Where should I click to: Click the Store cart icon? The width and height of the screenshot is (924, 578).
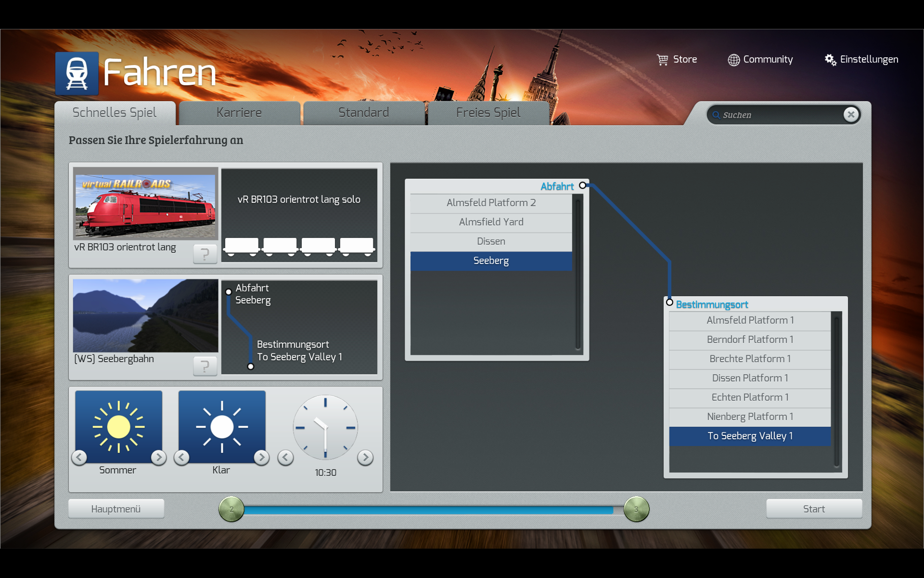tap(663, 60)
